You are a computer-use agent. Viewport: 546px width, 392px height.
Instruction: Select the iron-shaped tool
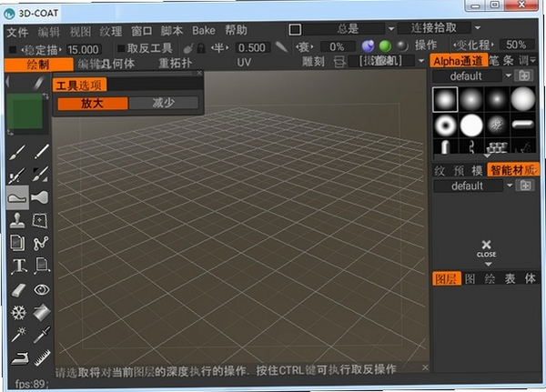(19, 357)
